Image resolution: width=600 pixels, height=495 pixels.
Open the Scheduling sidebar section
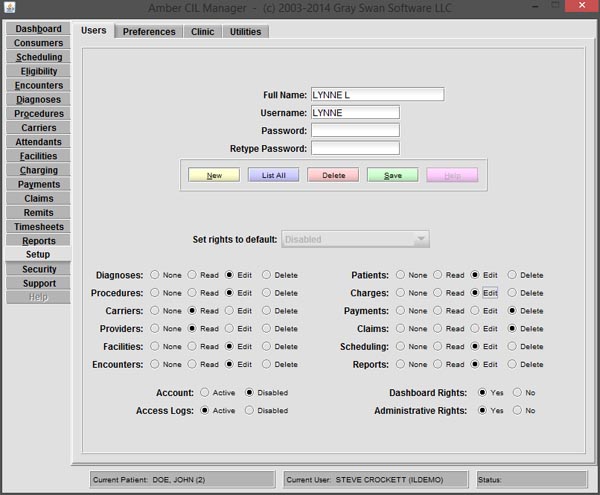(x=38, y=57)
